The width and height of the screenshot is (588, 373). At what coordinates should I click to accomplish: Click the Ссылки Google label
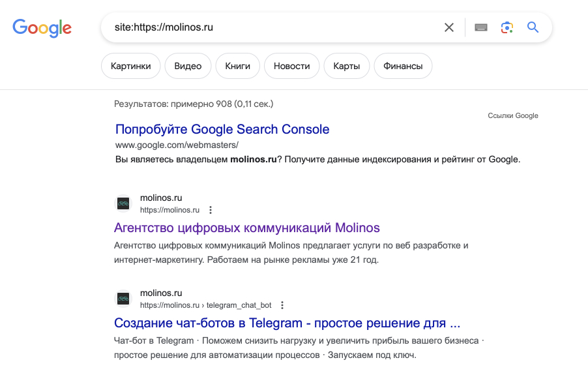tap(512, 115)
